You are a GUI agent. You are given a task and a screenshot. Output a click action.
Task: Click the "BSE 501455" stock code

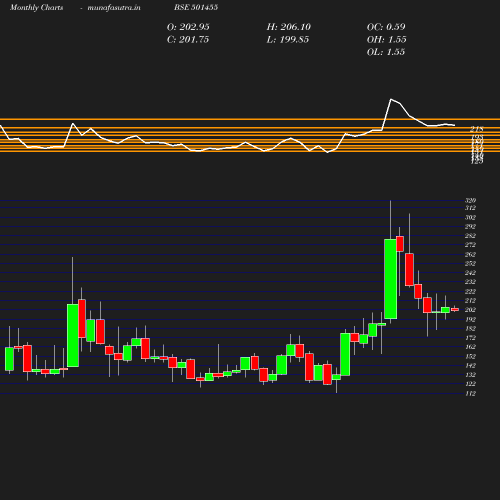(x=196, y=7)
